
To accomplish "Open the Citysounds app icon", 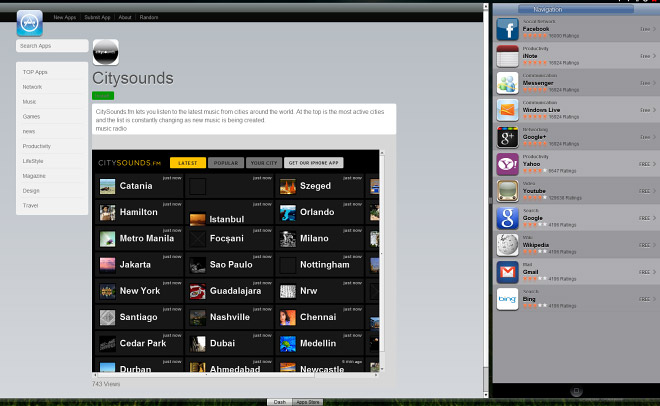I will (x=106, y=52).
